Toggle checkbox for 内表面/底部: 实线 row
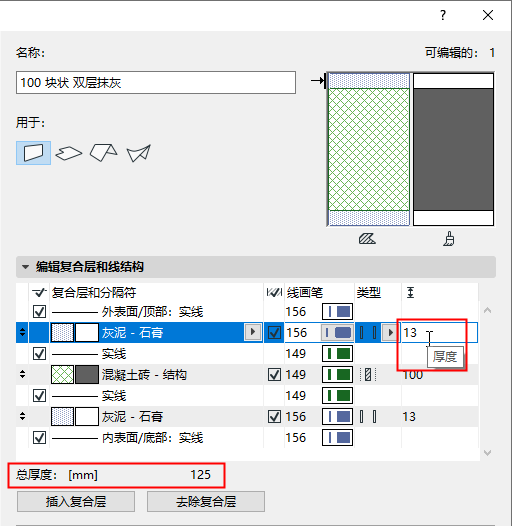 (x=39, y=438)
